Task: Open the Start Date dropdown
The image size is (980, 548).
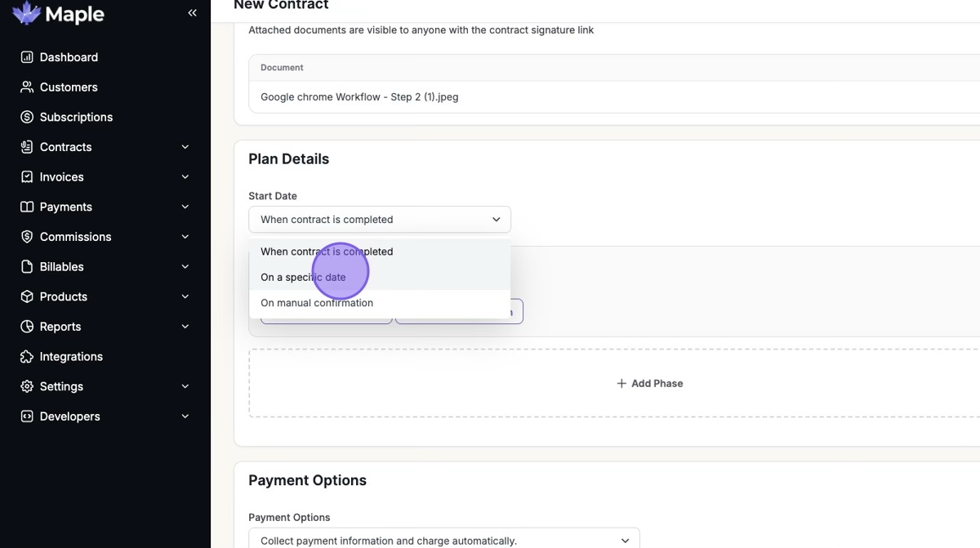Action: (x=380, y=220)
